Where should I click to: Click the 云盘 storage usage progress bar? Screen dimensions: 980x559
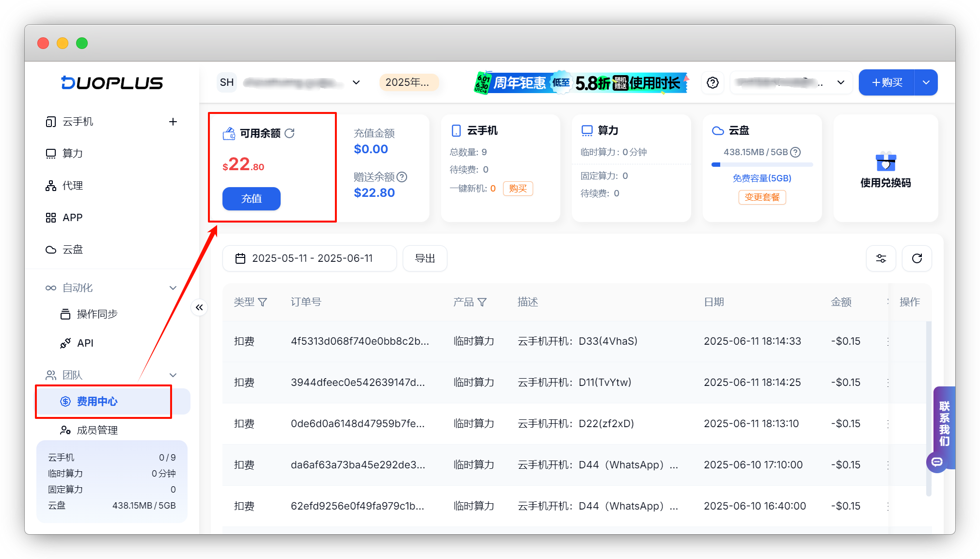click(762, 165)
